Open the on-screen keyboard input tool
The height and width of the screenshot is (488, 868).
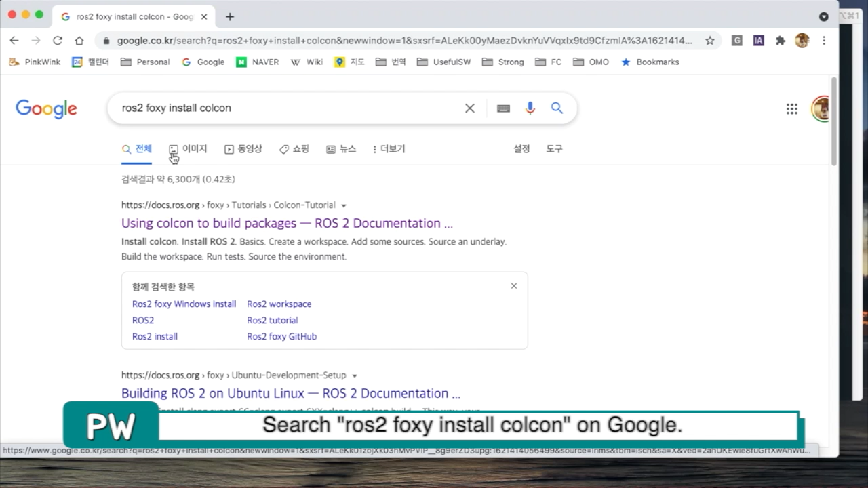pos(503,108)
